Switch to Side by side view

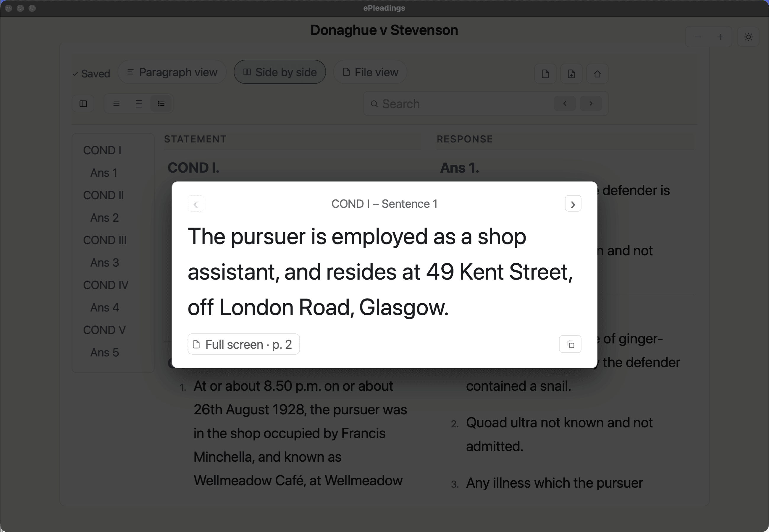coord(280,72)
